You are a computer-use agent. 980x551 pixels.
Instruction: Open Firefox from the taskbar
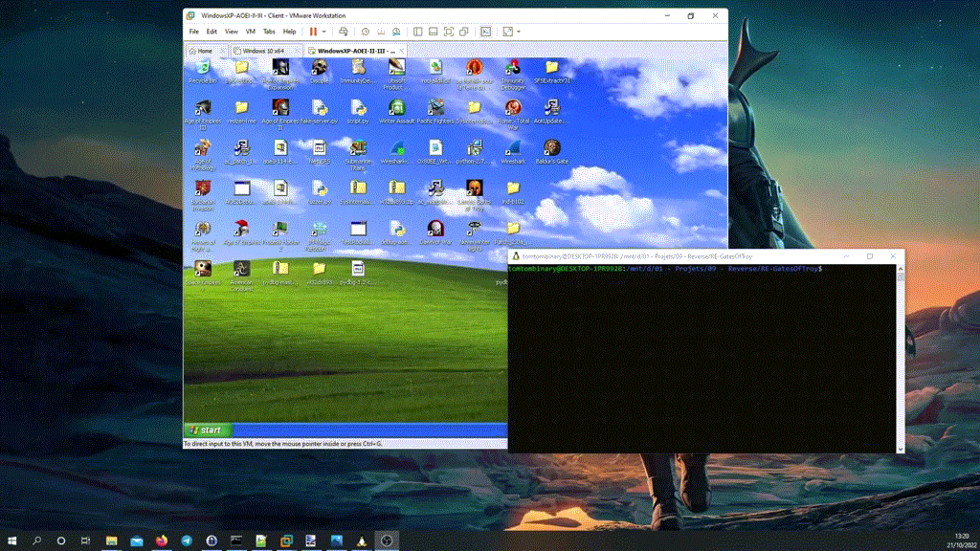point(161,540)
